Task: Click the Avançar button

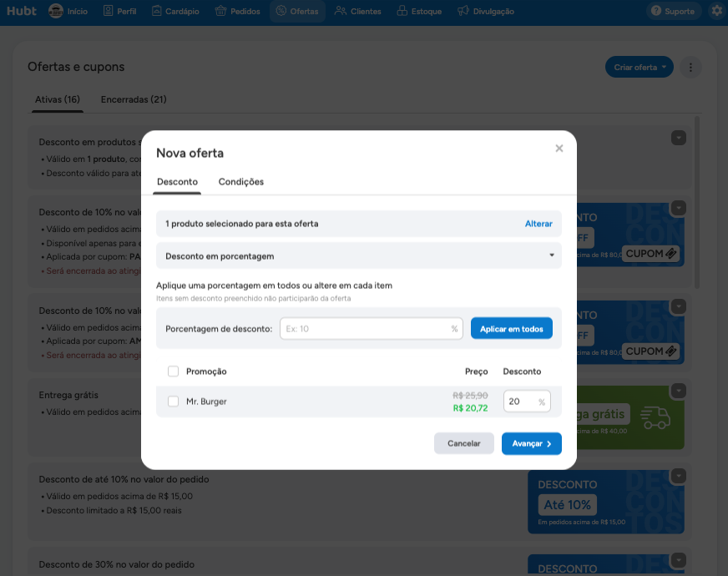Action: pyautogui.click(x=532, y=444)
